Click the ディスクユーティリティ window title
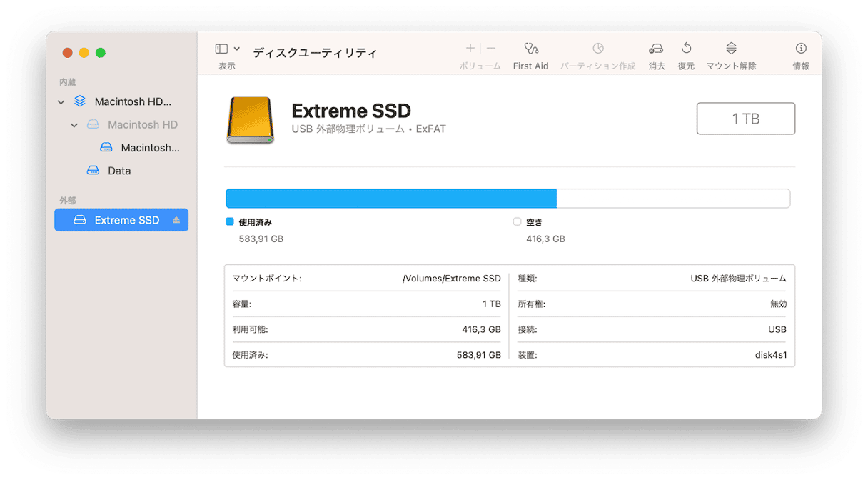The height and width of the screenshot is (480, 868). [315, 53]
